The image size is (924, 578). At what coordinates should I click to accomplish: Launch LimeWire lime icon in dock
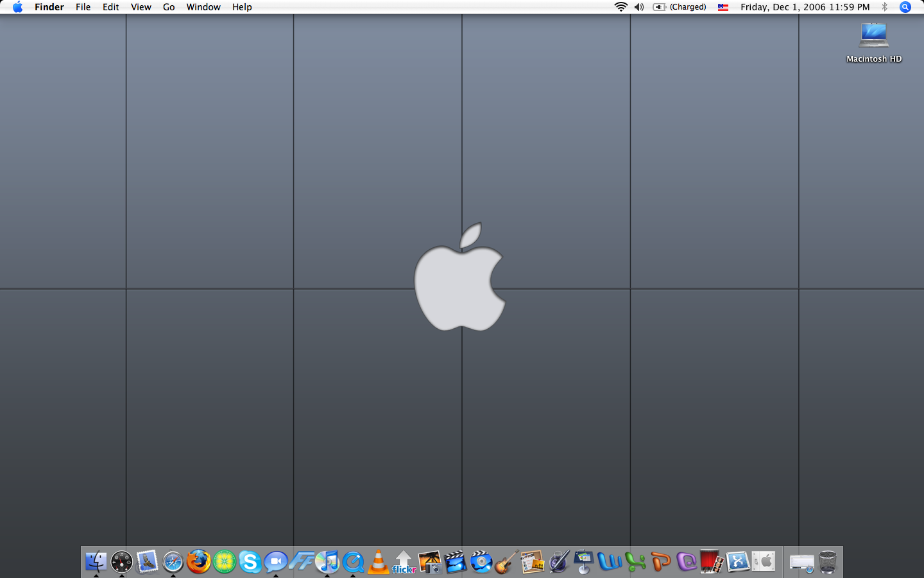click(x=225, y=562)
